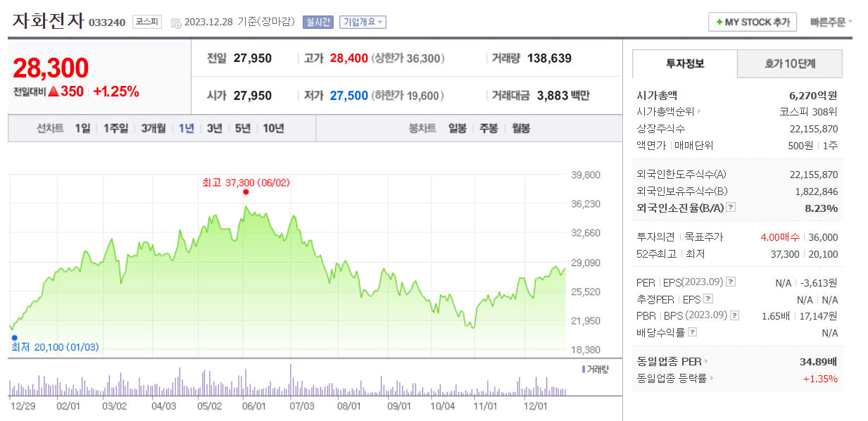This screenshot has width=868, height=421.
Task: Click blue dot at 최저 20,100 low
Action: pos(14,337)
